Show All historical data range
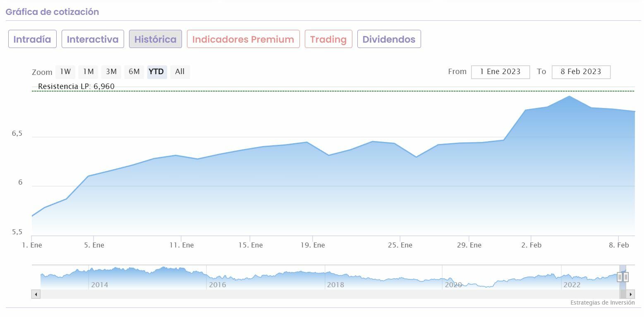The image size is (644, 317). click(x=180, y=72)
